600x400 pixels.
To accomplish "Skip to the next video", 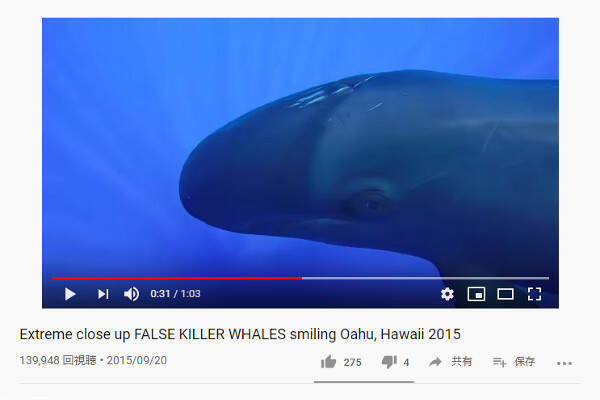I will tap(103, 294).
